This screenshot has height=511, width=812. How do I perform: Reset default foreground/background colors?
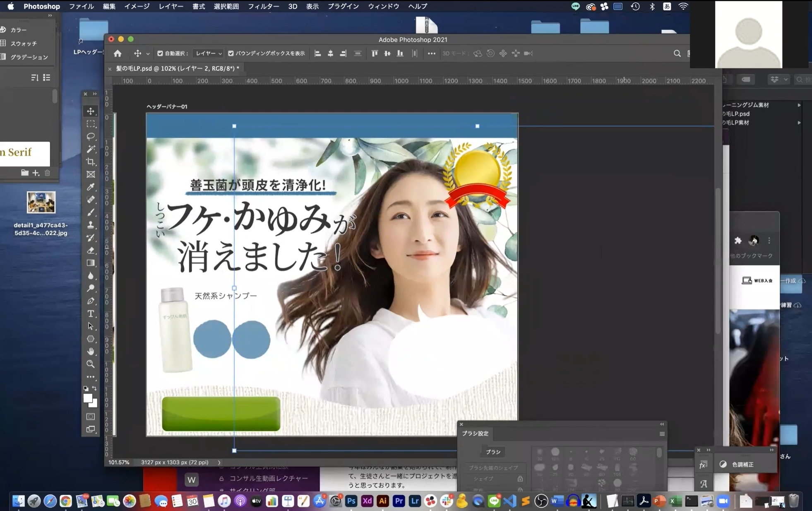tap(86, 388)
